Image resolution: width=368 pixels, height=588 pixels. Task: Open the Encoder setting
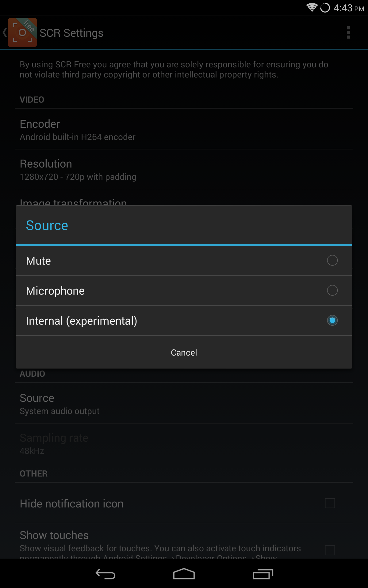184,129
